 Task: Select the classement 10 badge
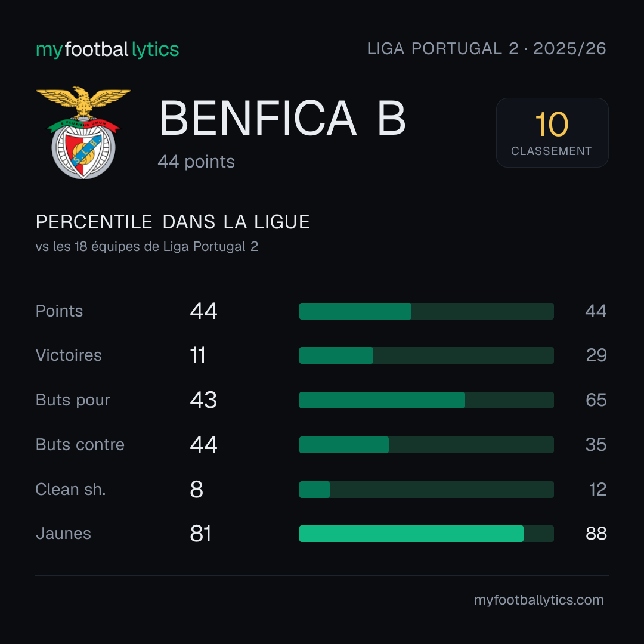[552, 132]
